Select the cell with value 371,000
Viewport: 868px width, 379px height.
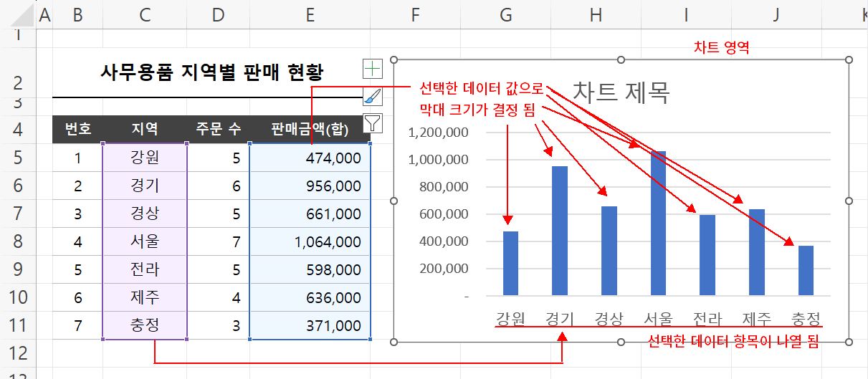[310, 325]
